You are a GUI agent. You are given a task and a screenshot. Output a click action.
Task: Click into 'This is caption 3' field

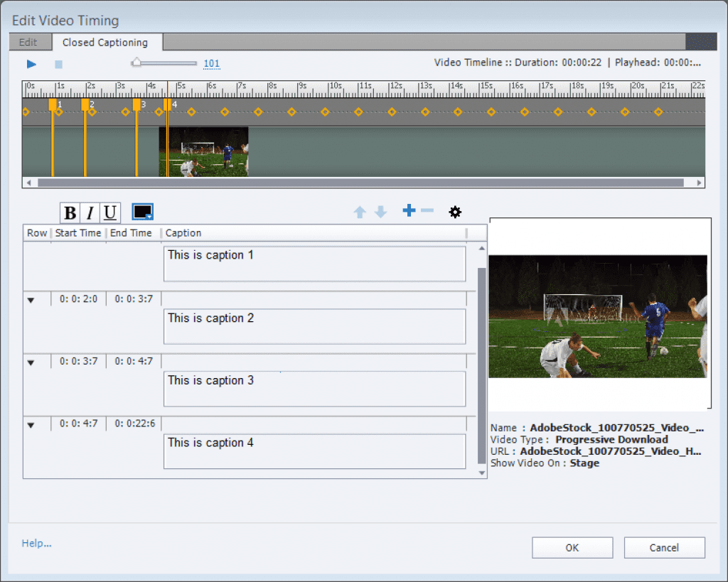[314, 389]
